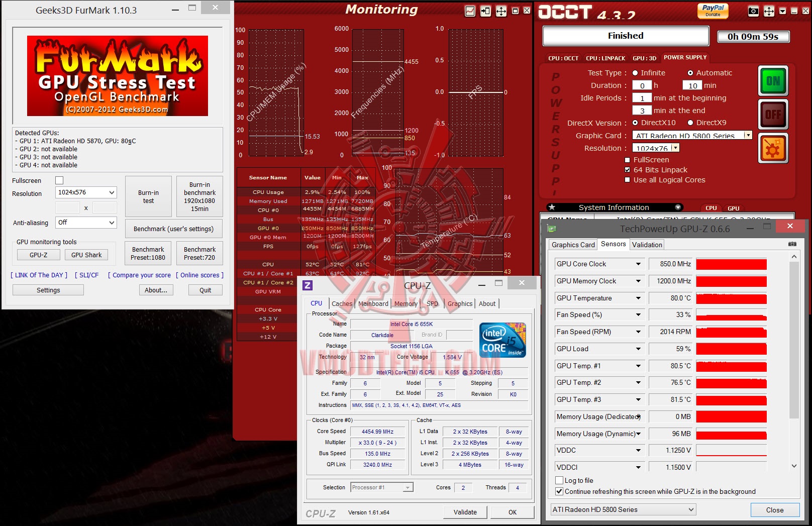Click the GPU-Z screenshot camera icon

coord(792,244)
